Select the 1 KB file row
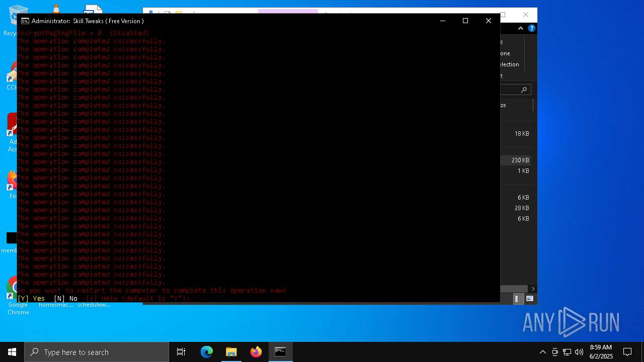The width and height of the screenshot is (644, 362). pos(516,171)
